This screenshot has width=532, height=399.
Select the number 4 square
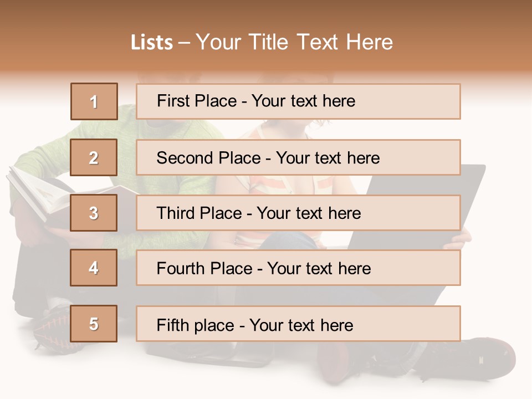click(94, 268)
